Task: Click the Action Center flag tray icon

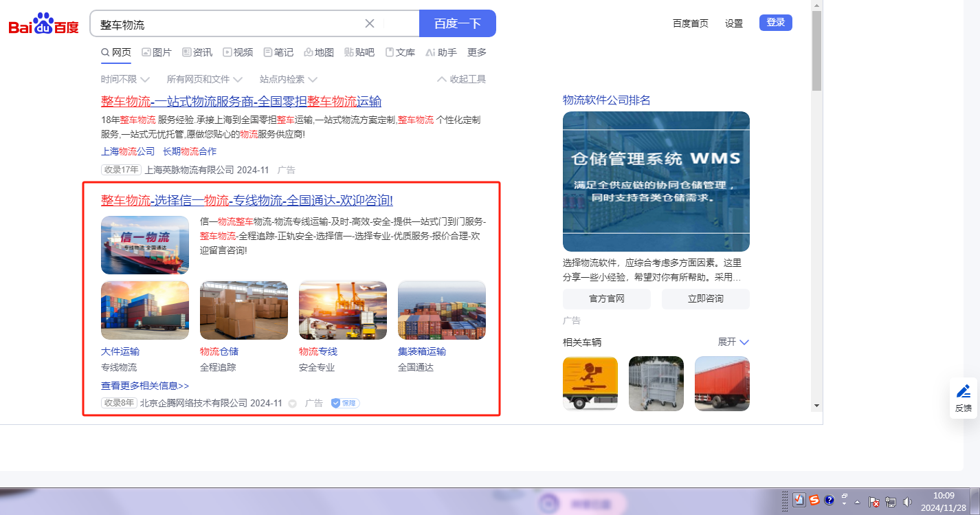Action: coord(874,502)
